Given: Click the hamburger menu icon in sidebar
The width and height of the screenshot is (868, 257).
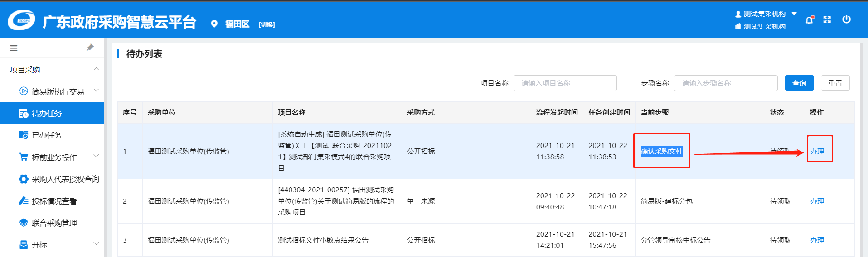Looking at the screenshot, I should 14,48.
